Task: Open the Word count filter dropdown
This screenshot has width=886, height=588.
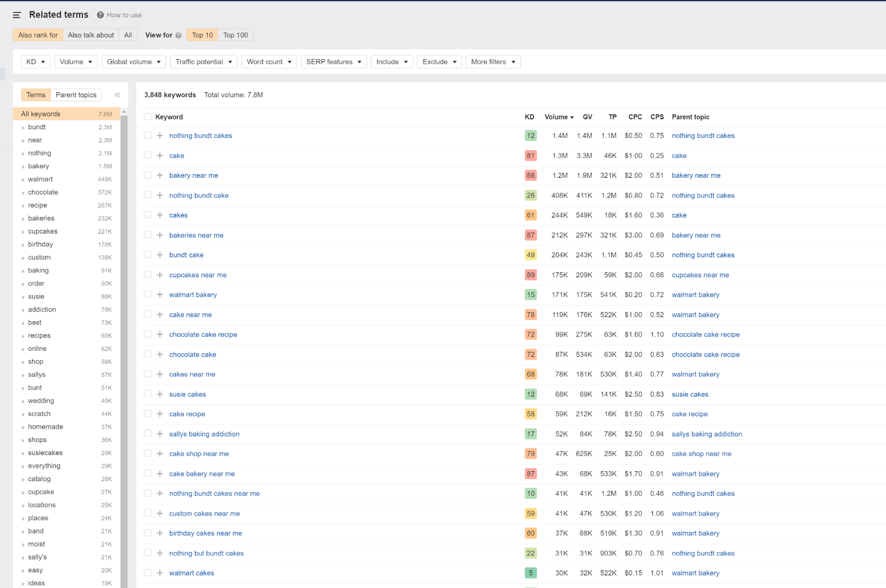Action: pos(269,62)
